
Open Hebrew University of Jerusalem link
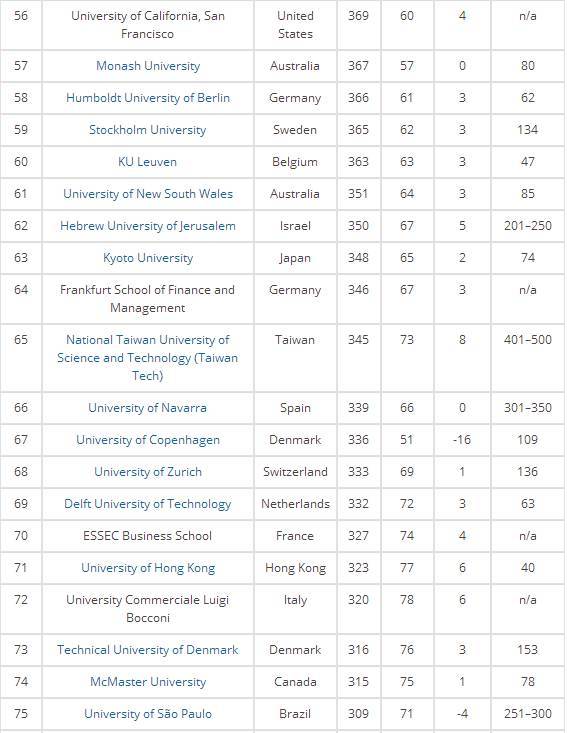click(148, 226)
